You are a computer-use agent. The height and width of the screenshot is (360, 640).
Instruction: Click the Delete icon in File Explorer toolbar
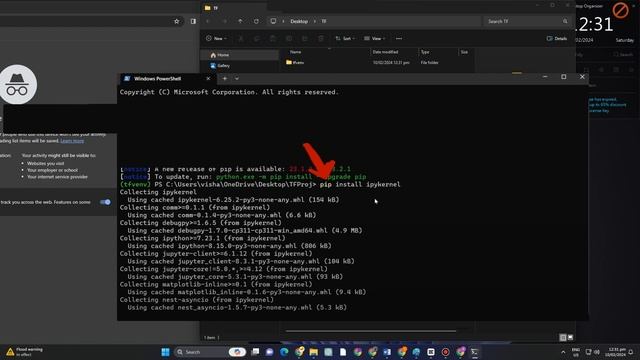tap(321, 38)
